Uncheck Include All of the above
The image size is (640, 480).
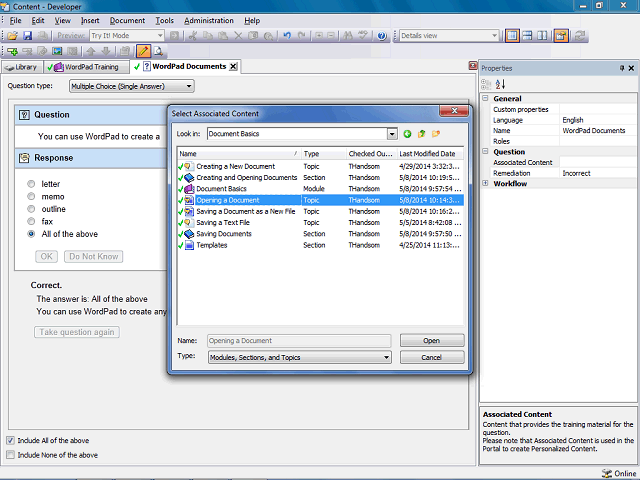click(10, 440)
